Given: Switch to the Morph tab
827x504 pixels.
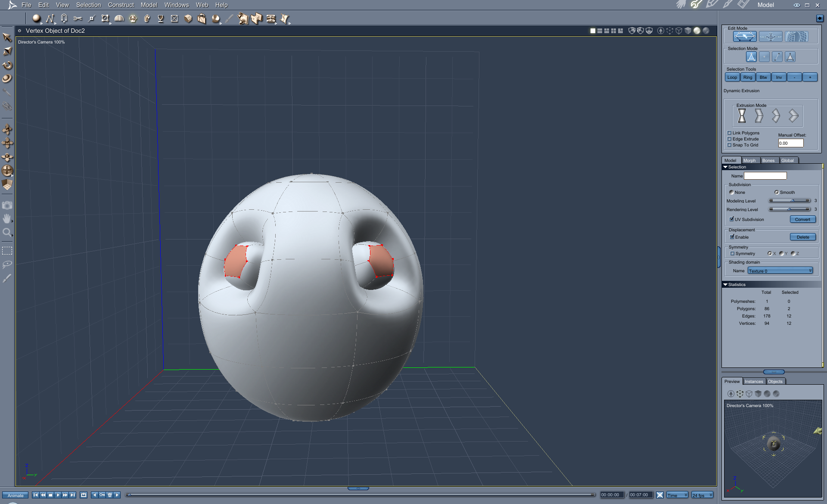Looking at the screenshot, I should 750,160.
